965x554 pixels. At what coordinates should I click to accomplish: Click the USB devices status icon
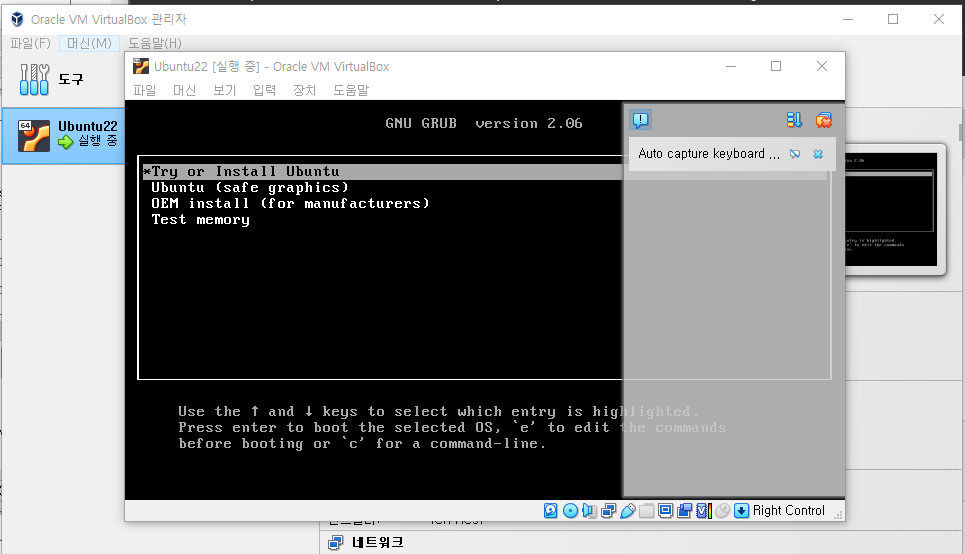[x=628, y=510]
